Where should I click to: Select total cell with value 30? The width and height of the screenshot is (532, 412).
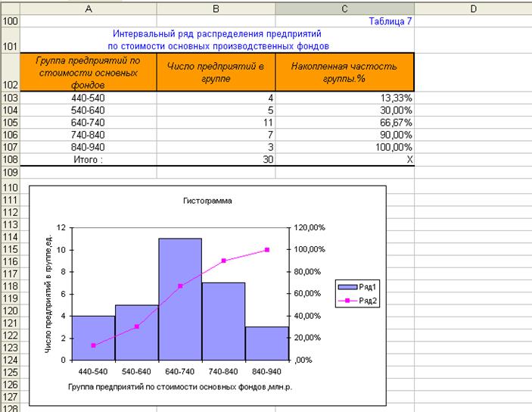[x=216, y=160]
